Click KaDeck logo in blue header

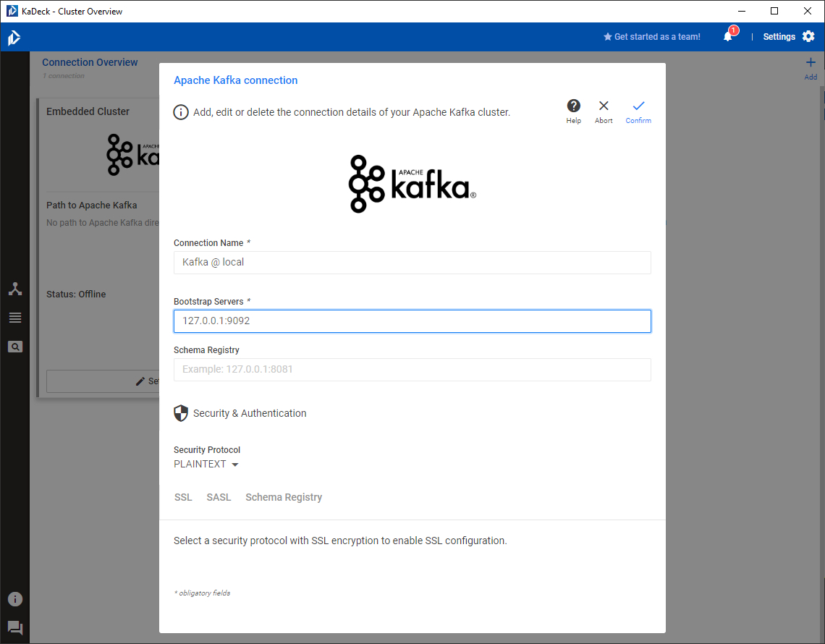[x=14, y=38]
